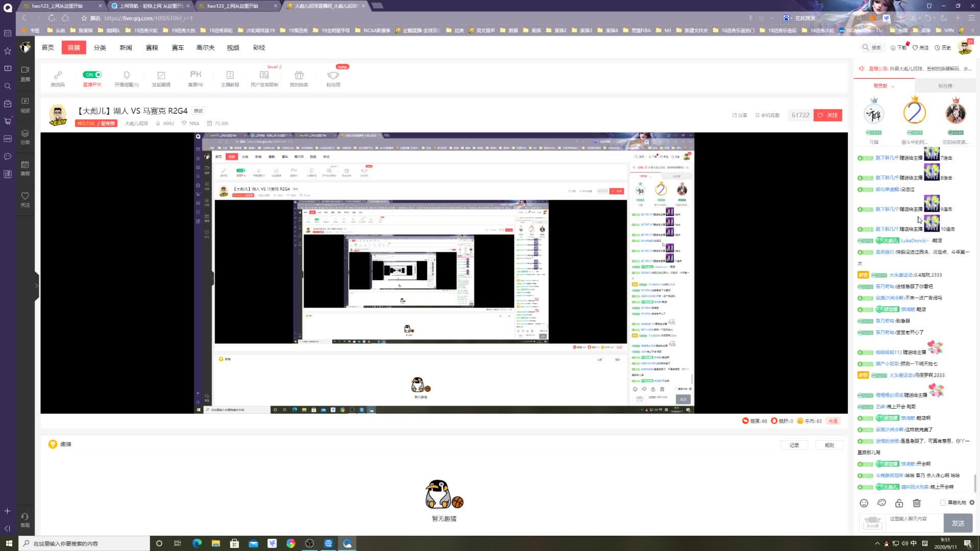
Task: Click the 推流码 stream key link icon
Action: click(58, 75)
